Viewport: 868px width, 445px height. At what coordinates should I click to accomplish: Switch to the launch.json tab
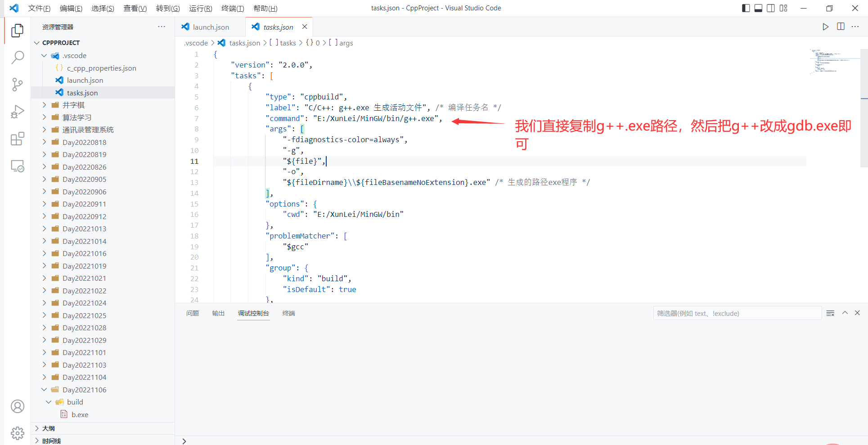[210, 27]
